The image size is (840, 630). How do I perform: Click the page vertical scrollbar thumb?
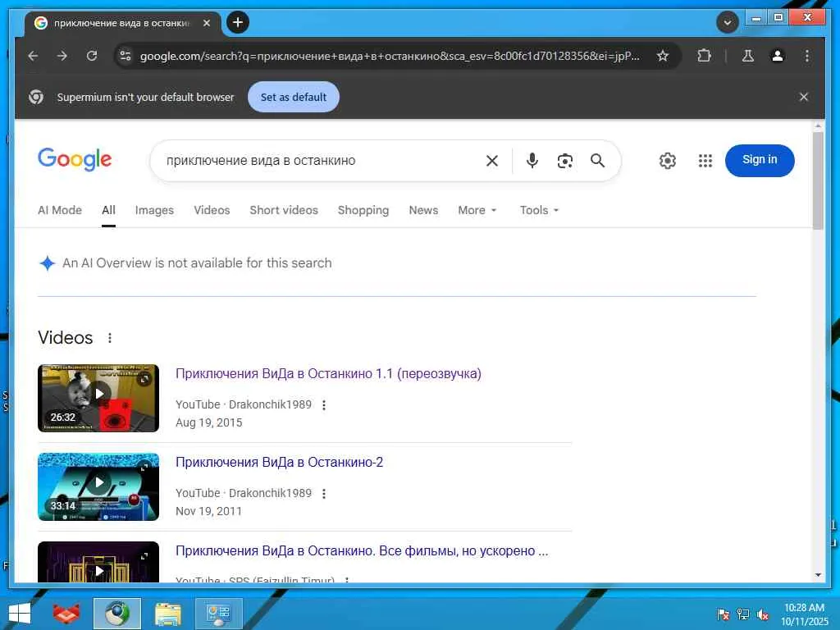point(818,180)
